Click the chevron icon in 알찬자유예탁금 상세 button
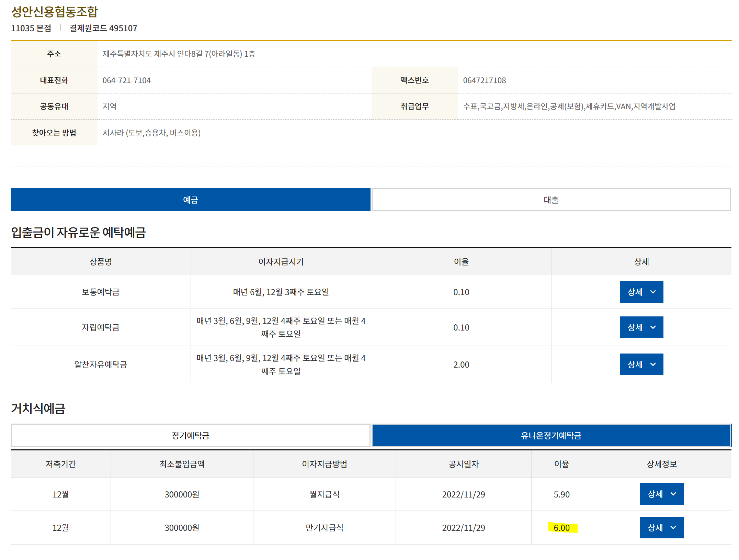This screenshot has height=560, width=739. click(x=653, y=364)
